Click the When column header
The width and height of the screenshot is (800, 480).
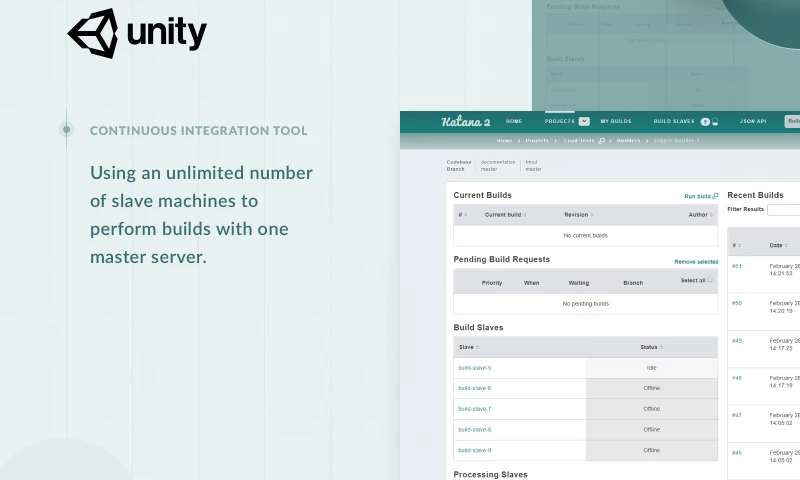pos(531,283)
